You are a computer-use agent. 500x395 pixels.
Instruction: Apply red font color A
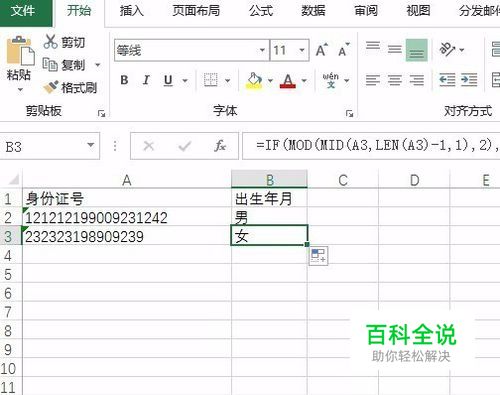[288, 80]
